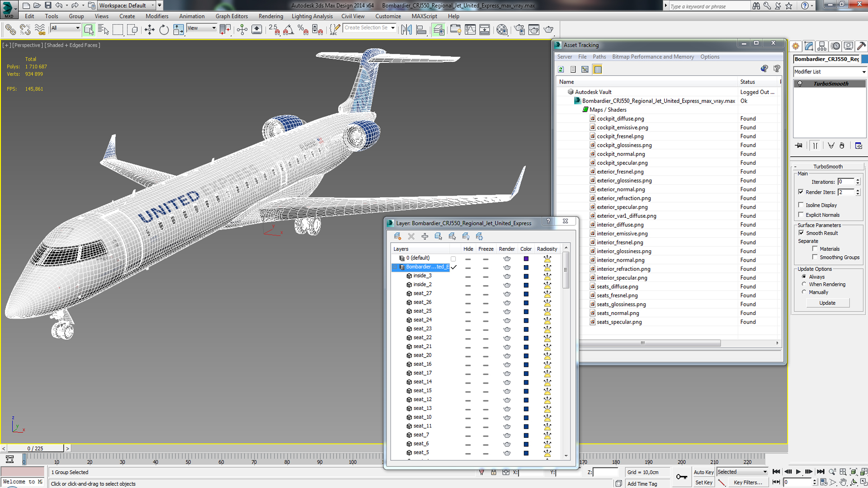Click Create New Layer icon in Layer dialog

point(397,236)
